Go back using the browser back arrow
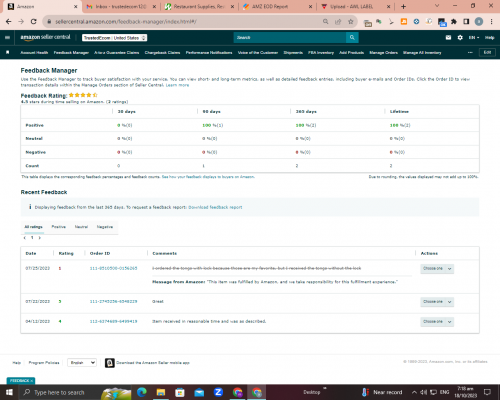The height and width of the screenshot is (400, 500). click(9, 22)
